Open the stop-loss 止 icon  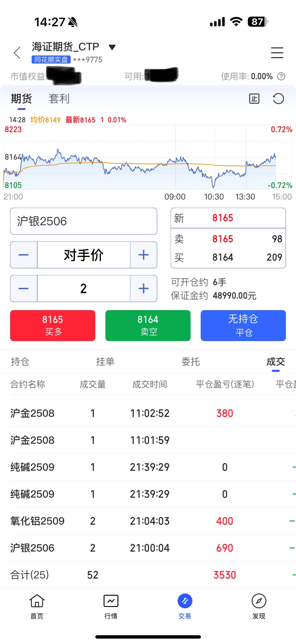pos(254,99)
